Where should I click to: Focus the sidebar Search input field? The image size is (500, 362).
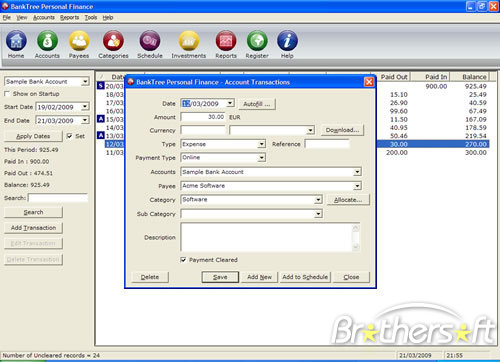tap(58, 198)
